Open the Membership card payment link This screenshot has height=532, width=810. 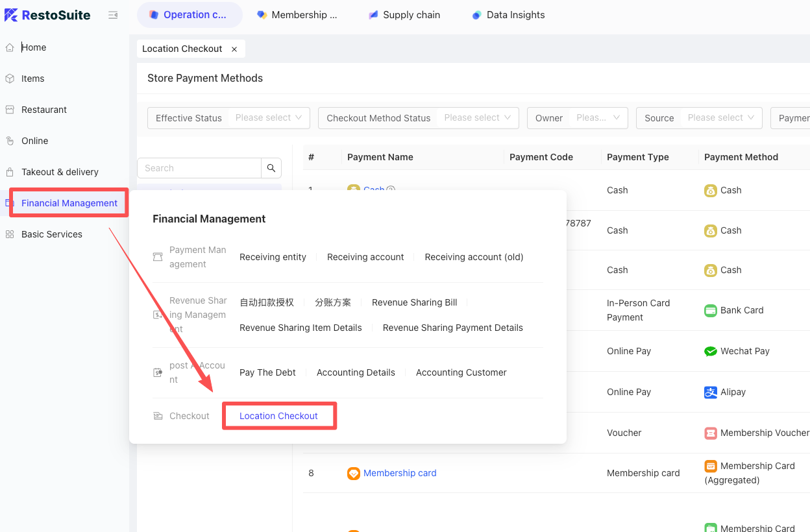[400, 473]
